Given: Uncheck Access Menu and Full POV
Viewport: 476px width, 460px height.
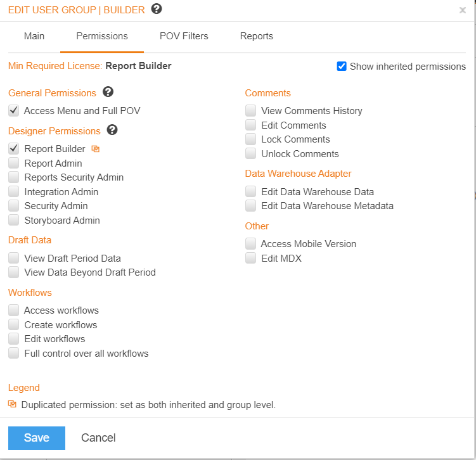Looking at the screenshot, I should coord(14,111).
